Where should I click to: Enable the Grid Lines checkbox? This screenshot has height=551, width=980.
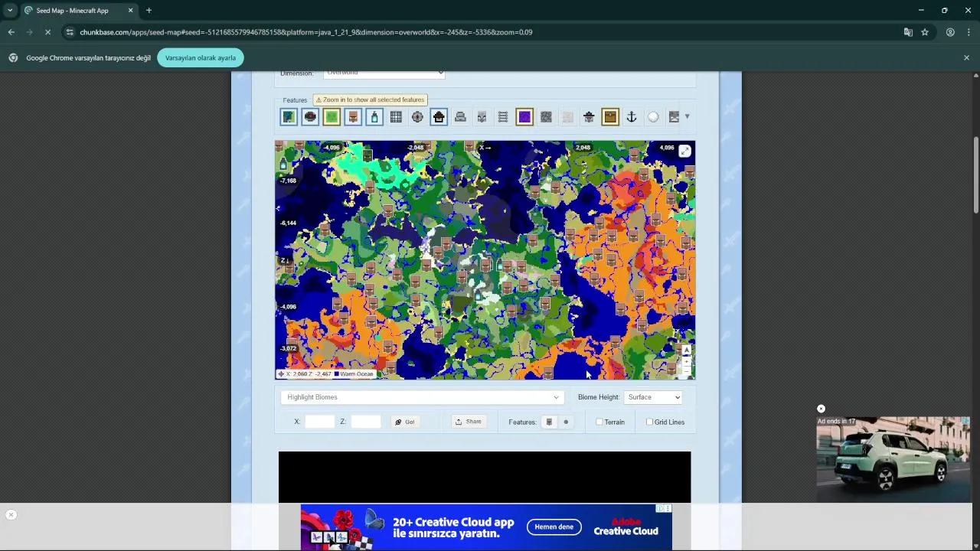649,422
